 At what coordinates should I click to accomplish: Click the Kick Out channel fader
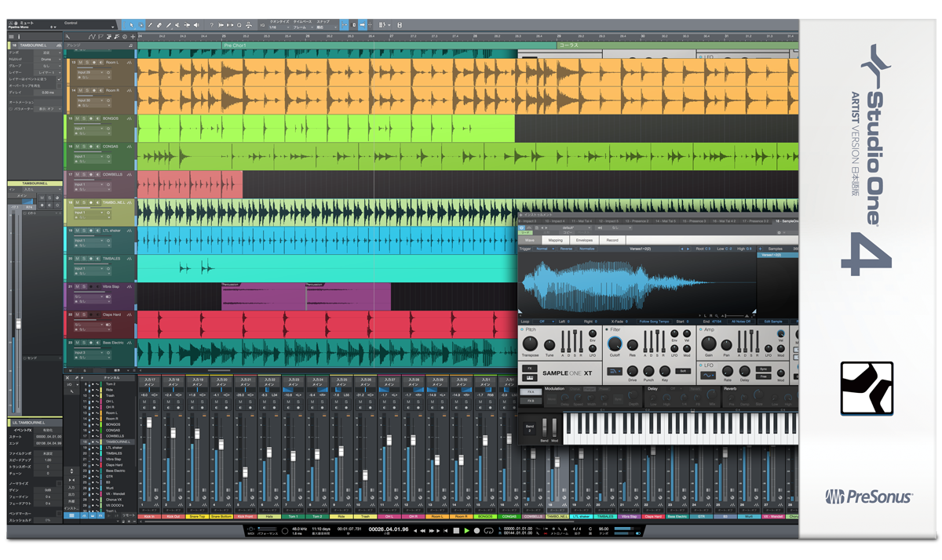click(x=173, y=433)
